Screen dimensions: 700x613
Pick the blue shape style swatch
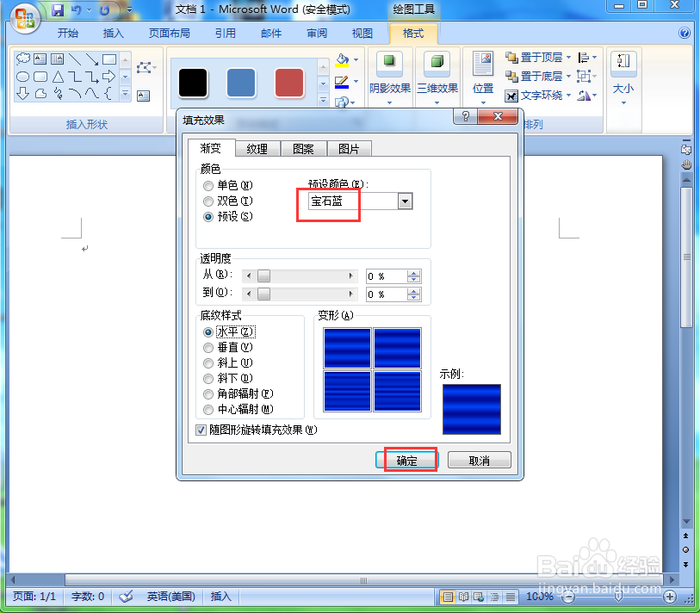tap(241, 83)
